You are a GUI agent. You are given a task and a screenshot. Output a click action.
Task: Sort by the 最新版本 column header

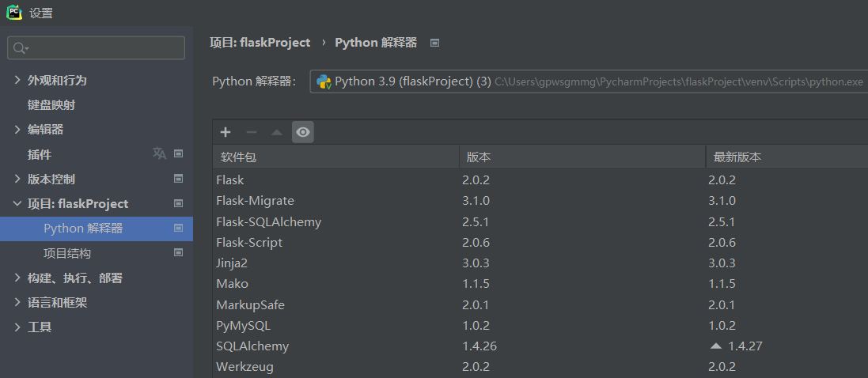pyautogui.click(x=787, y=157)
